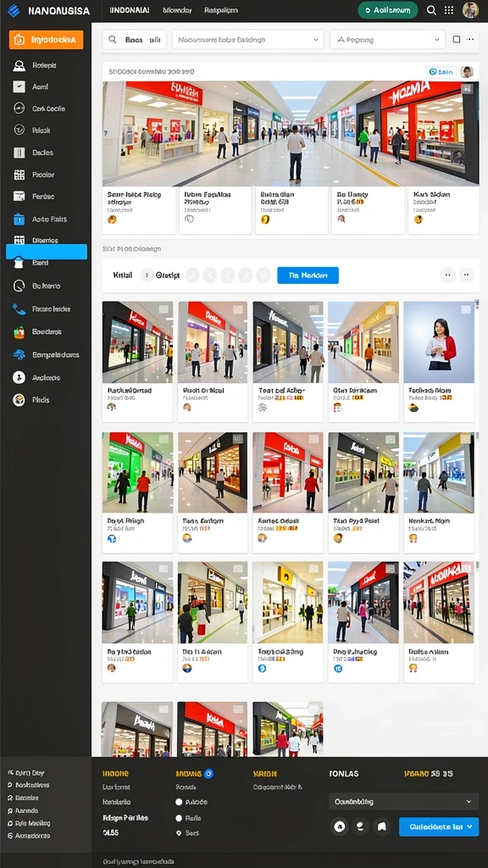Viewport: 488px width, 868px height.
Task: Click the magnifier search icon in top header
Action: pos(431,10)
